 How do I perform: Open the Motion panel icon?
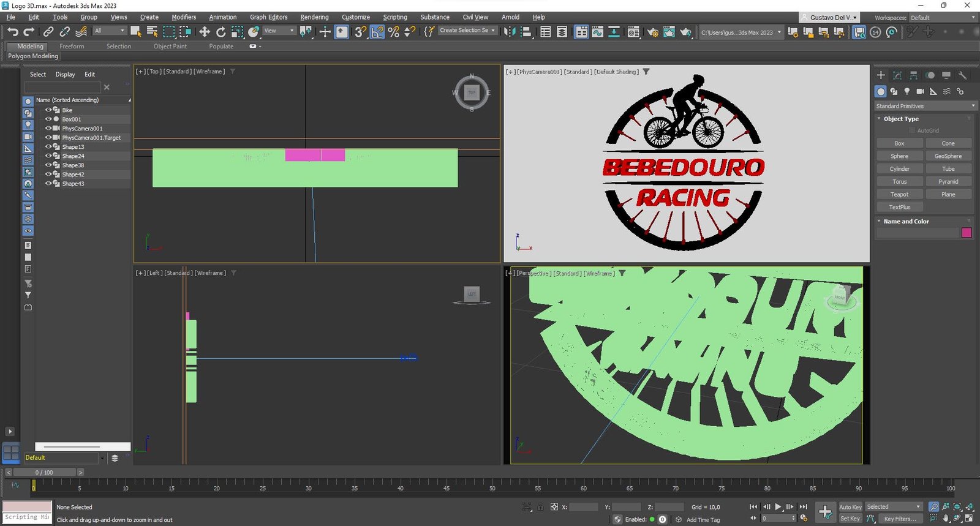click(x=930, y=75)
